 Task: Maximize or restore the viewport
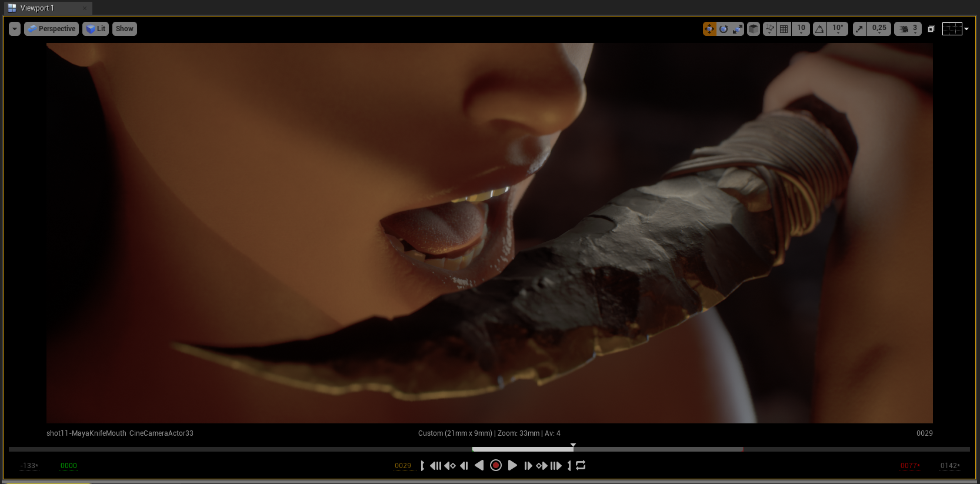(x=931, y=29)
